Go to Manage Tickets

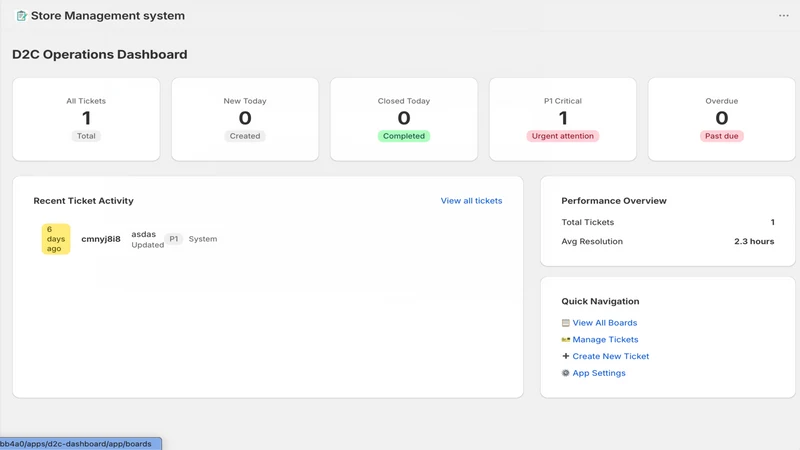pos(605,340)
